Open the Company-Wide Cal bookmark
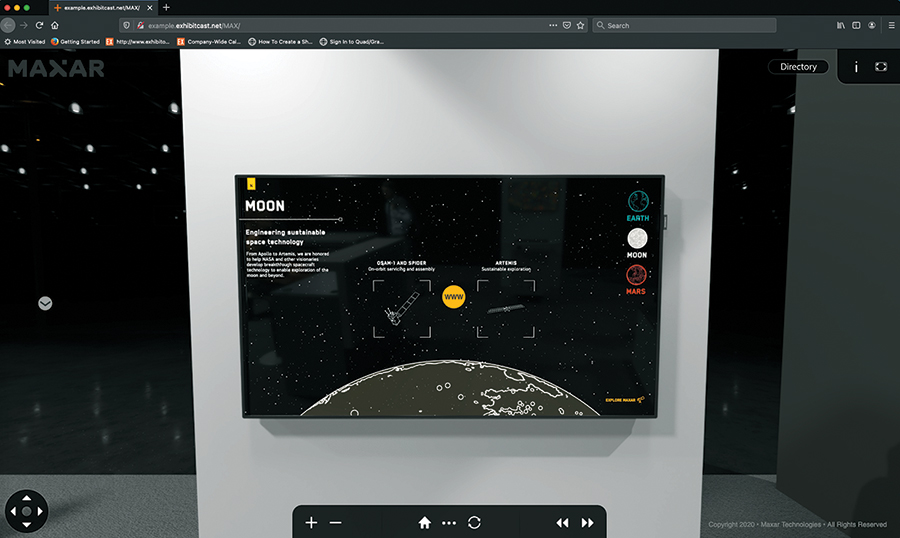 click(209, 41)
